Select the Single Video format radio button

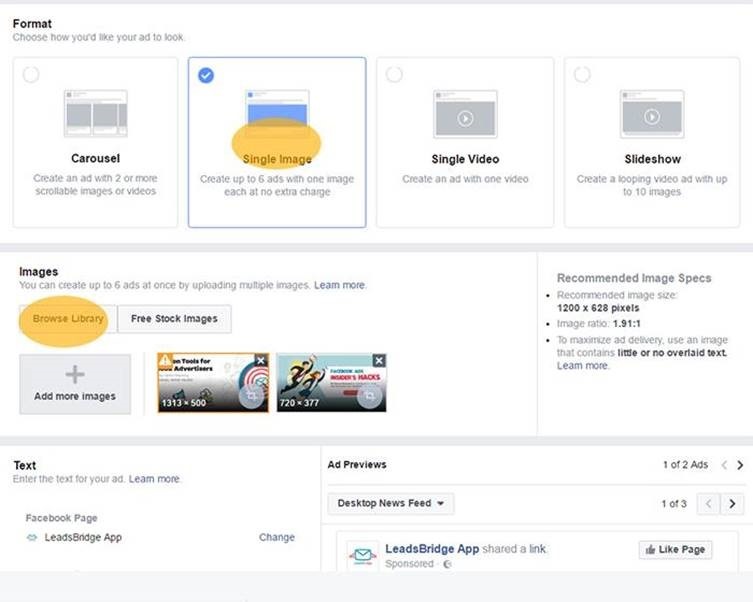coord(394,75)
